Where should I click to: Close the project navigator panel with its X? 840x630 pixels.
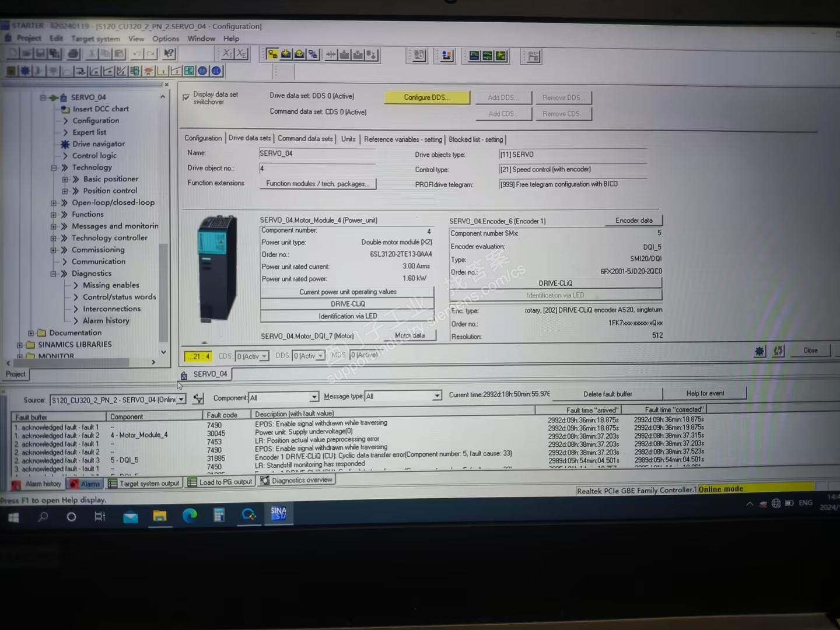pos(166,85)
